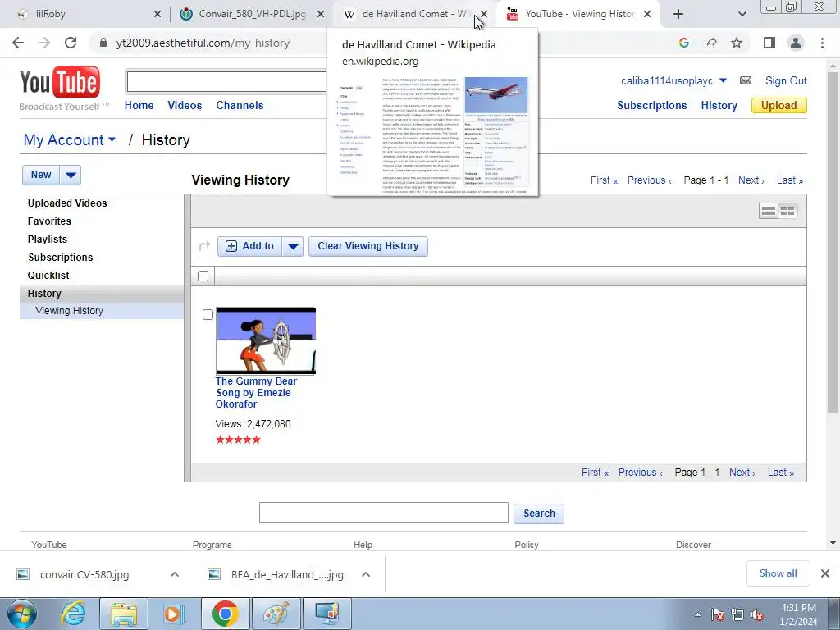Image resolution: width=840 pixels, height=630 pixels.
Task: Open the tab search chevron
Action: click(x=742, y=15)
